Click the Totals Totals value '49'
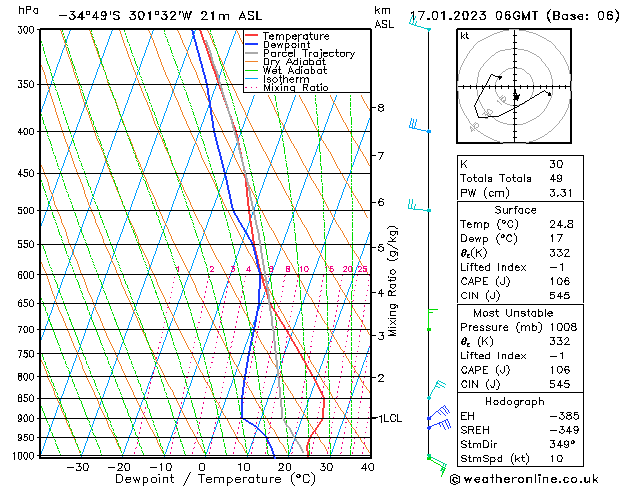 point(556,178)
